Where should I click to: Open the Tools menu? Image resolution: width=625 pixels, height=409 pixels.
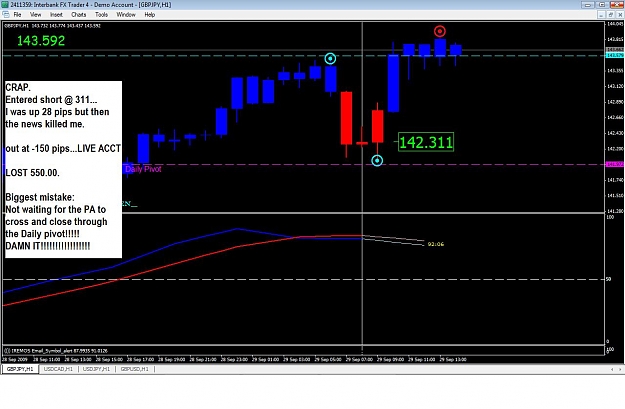(101, 15)
